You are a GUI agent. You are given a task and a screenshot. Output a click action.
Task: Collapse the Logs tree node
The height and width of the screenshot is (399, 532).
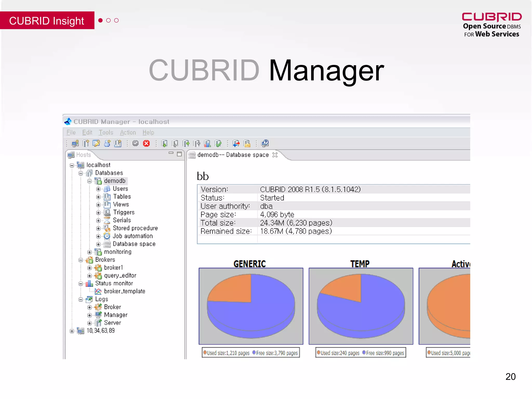click(81, 300)
